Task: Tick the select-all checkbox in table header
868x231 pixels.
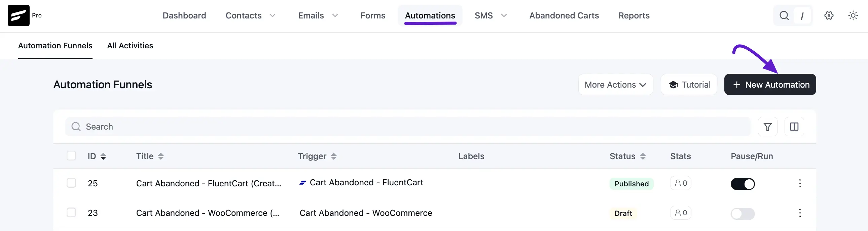Action: click(71, 156)
